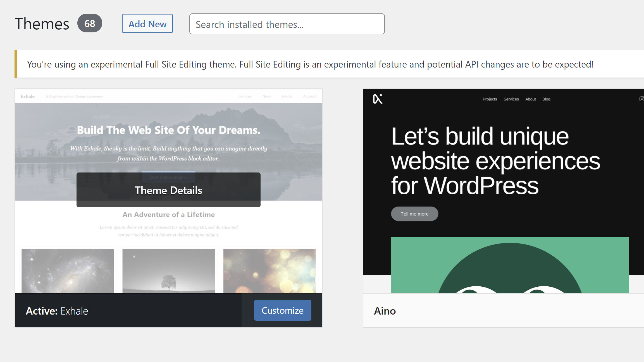
Task: Select Services in the Aino navigation
Action: click(511, 99)
